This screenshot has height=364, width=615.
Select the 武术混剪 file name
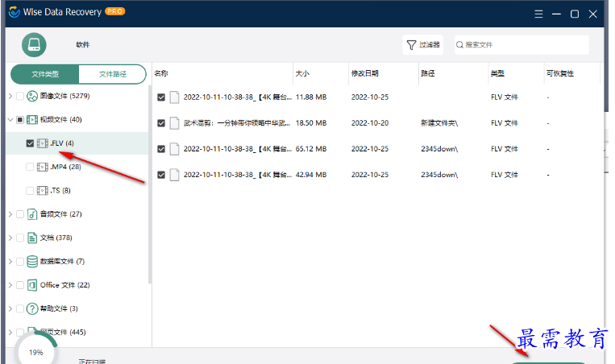coord(236,123)
